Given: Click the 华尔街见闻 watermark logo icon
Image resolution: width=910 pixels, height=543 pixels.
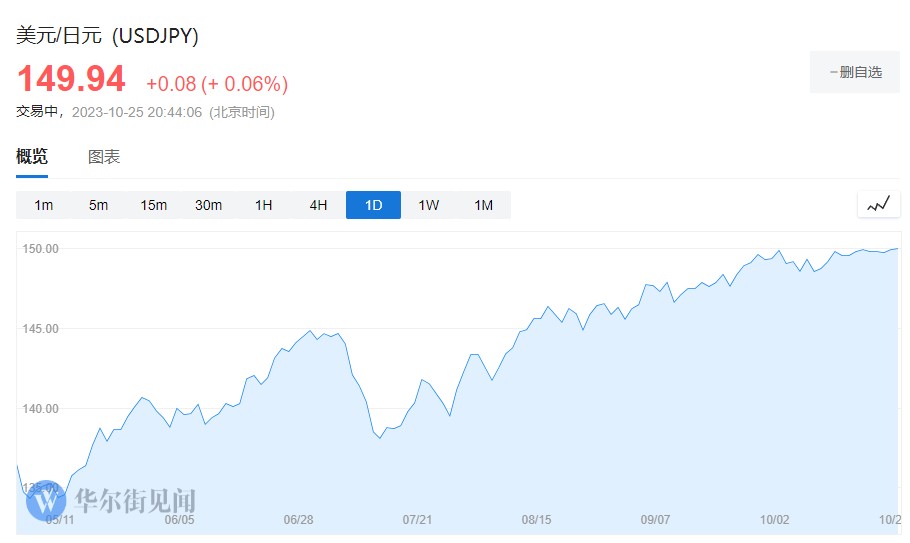Looking at the screenshot, I should [46, 502].
